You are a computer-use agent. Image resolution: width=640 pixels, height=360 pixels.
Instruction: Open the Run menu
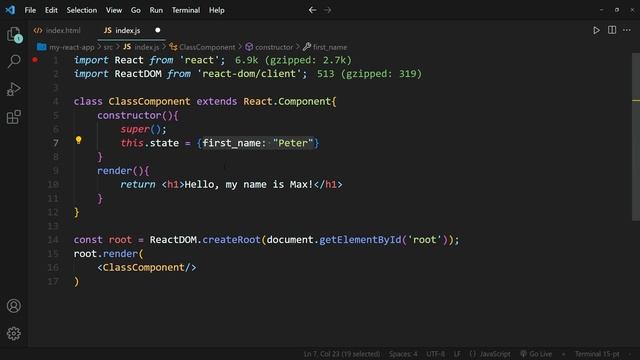[156, 10]
